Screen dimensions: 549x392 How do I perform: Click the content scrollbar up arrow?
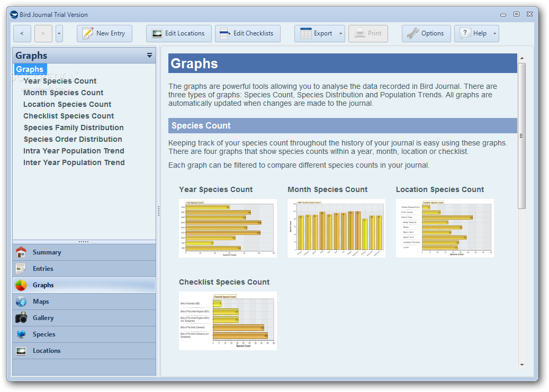point(522,58)
